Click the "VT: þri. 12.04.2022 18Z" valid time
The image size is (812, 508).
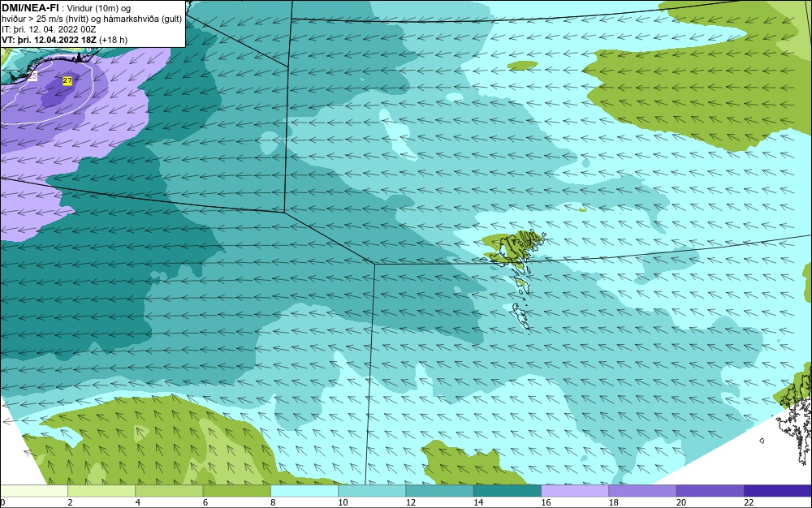coord(49,39)
